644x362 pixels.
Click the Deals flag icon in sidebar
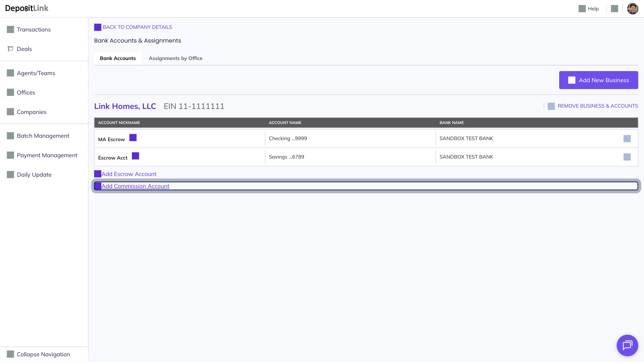10,49
